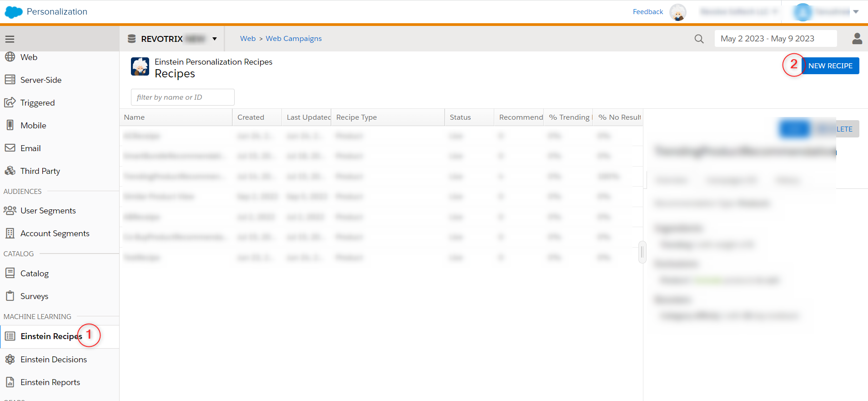Click the Mobile phone icon
Screen dimensions: 868x401
click(x=10, y=125)
